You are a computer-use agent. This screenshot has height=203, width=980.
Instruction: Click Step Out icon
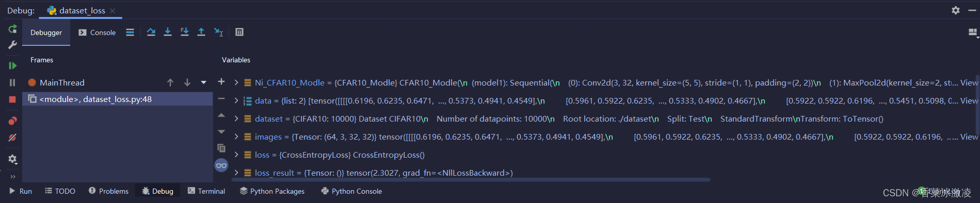tap(201, 32)
